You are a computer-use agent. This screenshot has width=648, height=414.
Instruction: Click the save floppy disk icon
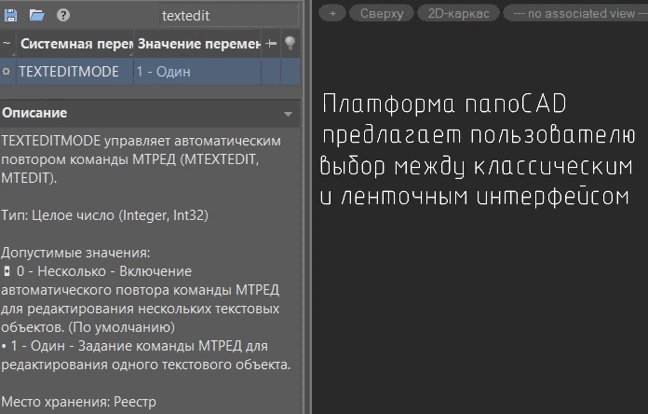tap(11, 16)
